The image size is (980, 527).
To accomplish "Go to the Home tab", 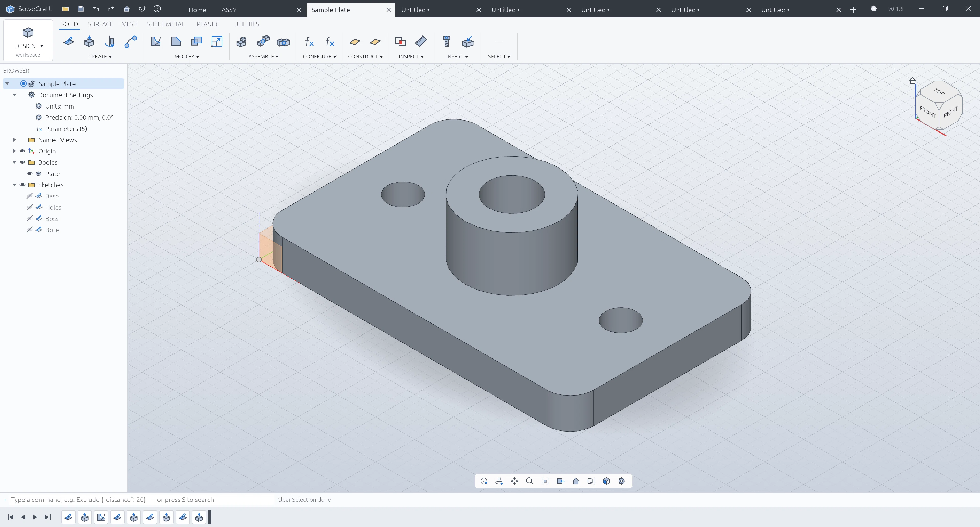I will click(197, 10).
